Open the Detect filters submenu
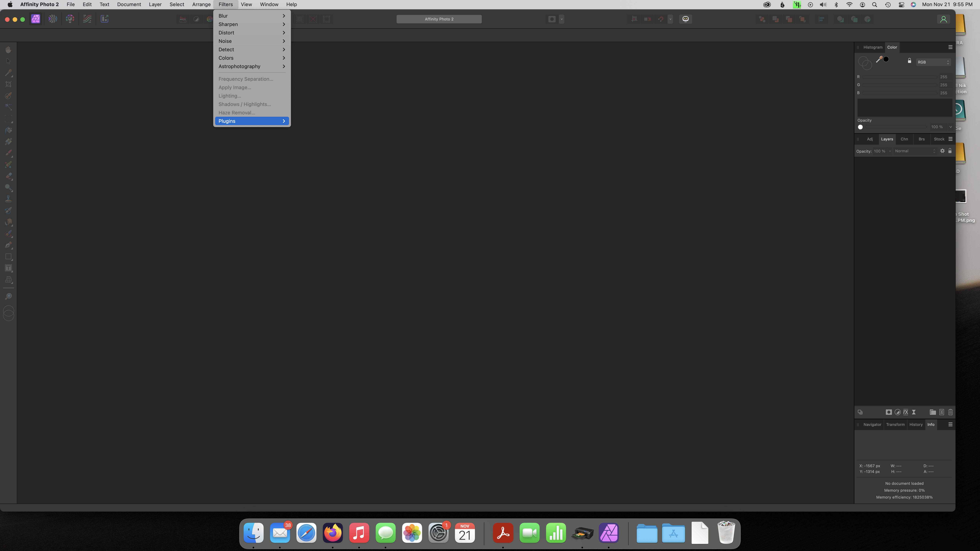Screen dimensions: 980x551 pyautogui.click(x=252, y=49)
